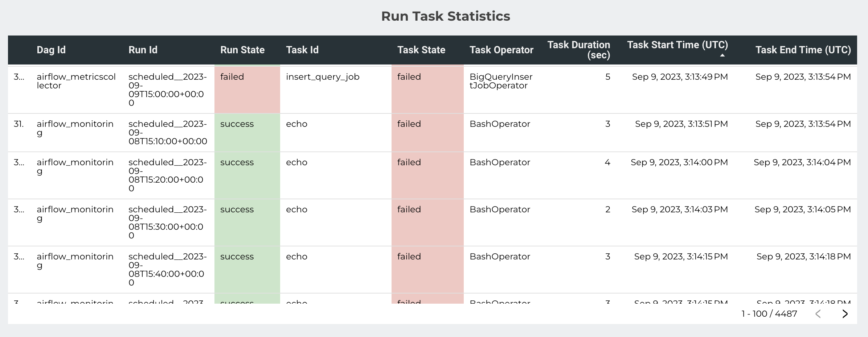
Task: Click the Run Task Statistics title
Action: click(446, 16)
